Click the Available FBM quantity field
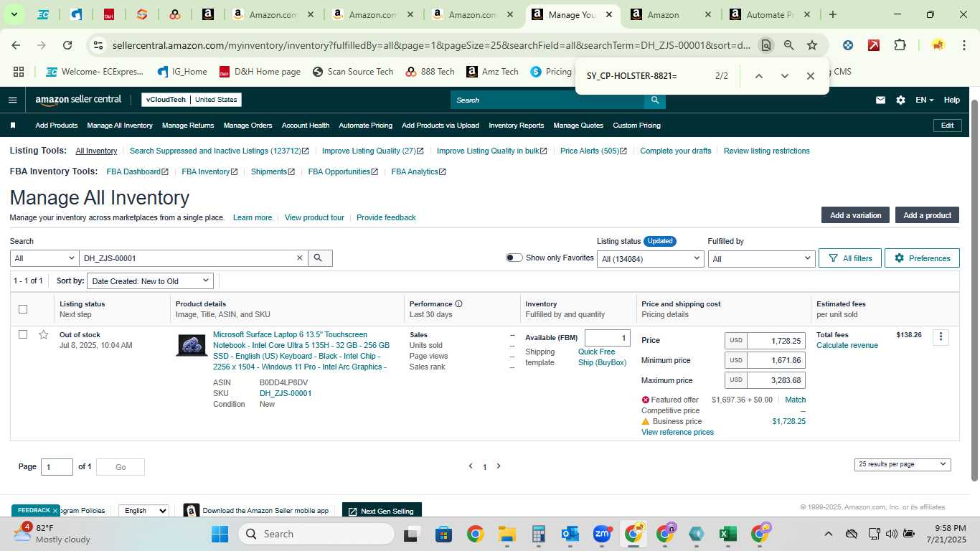The image size is (980, 551). coord(607,338)
